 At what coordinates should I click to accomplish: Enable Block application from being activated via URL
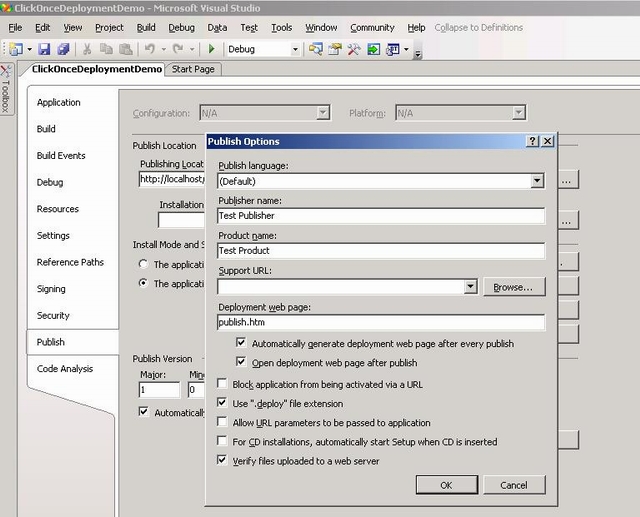[x=222, y=383]
